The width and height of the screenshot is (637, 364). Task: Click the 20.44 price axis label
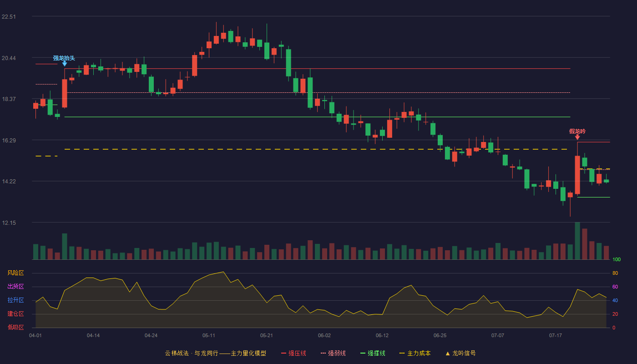tap(9, 58)
